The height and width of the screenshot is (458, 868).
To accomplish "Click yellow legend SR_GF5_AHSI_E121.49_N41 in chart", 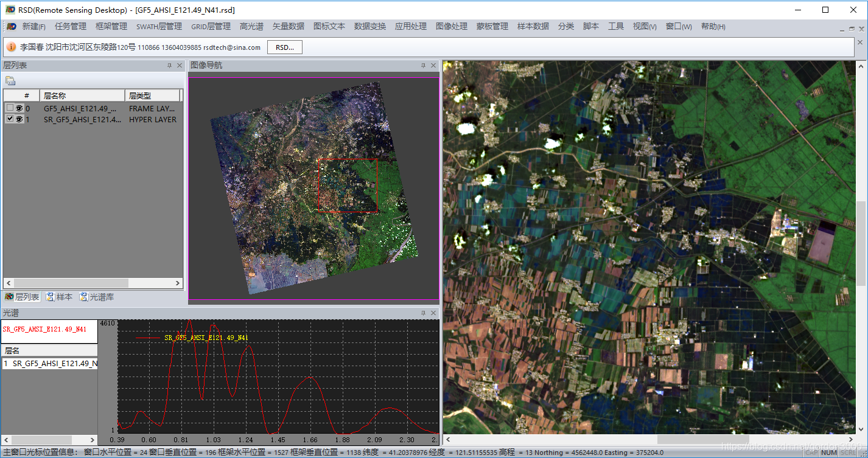I will point(206,338).
